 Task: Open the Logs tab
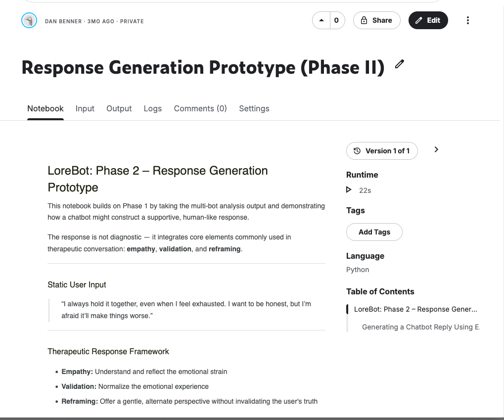coord(153,108)
